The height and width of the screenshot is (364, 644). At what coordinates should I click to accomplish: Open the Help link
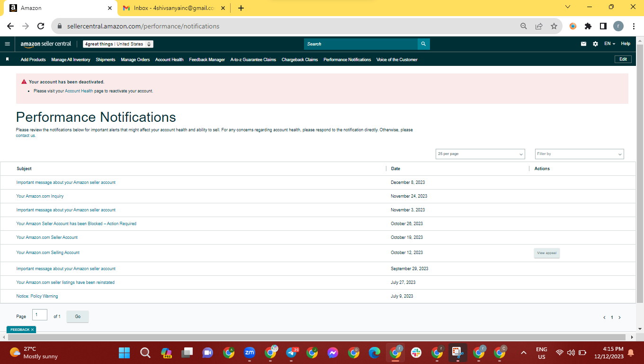626,44
